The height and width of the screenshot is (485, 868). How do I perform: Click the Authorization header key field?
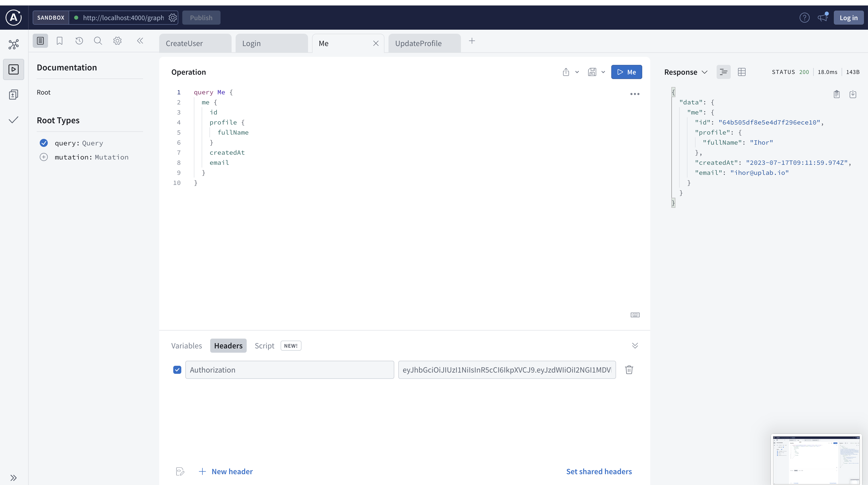(289, 370)
